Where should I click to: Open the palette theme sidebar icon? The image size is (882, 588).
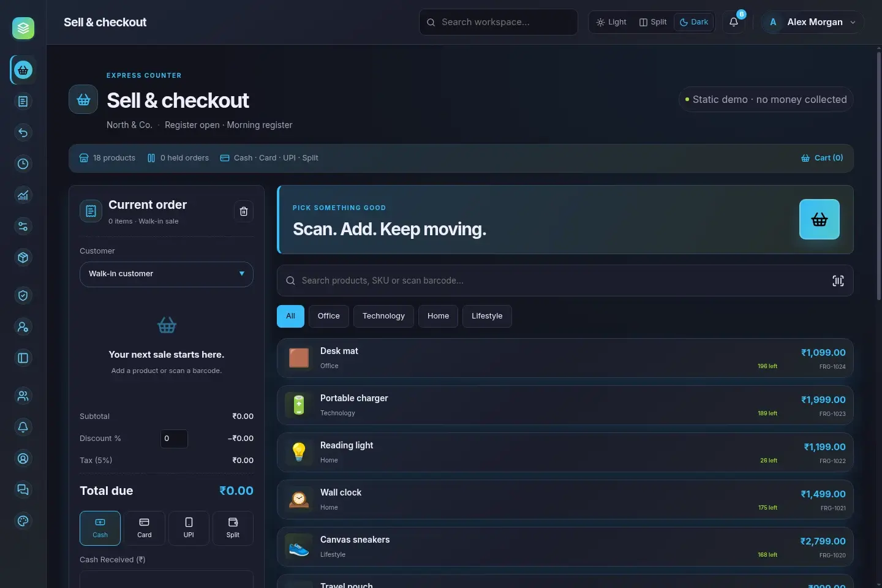(23, 521)
